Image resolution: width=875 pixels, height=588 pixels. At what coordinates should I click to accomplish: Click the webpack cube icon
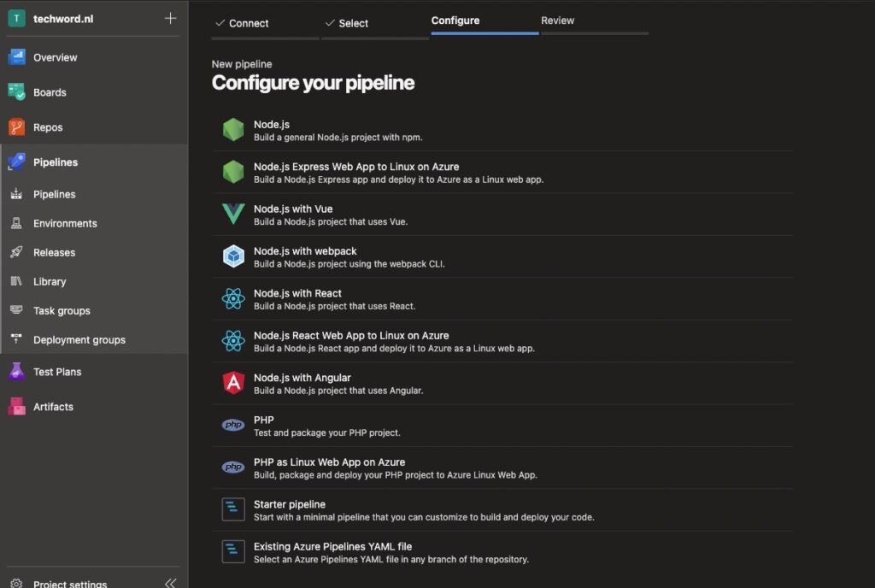pyautogui.click(x=233, y=256)
